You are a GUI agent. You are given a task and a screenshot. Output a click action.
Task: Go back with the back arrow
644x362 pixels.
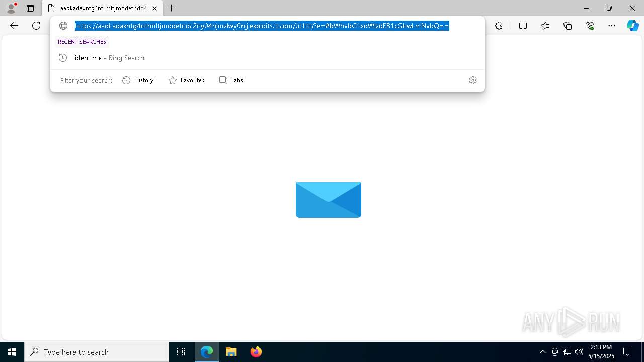tap(14, 26)
